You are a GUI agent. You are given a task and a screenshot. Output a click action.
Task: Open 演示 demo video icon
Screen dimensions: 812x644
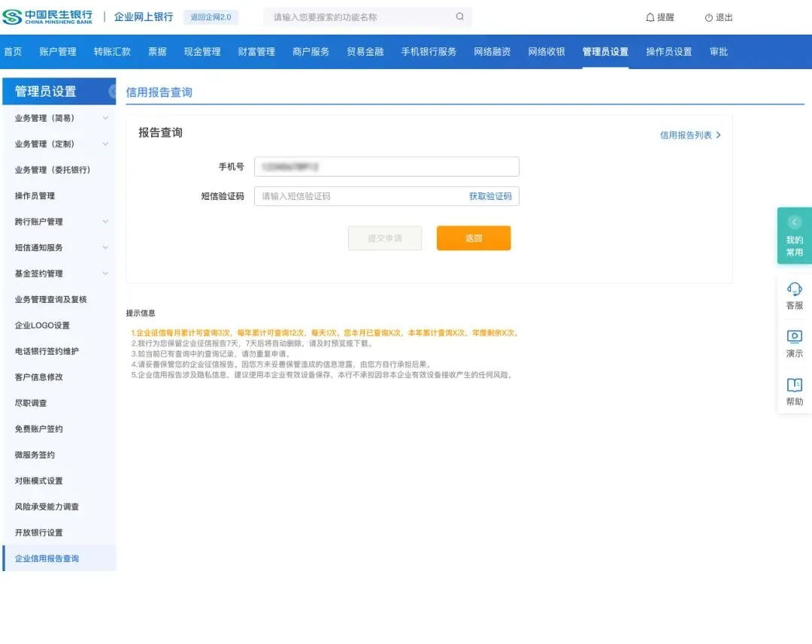pos(795,337)
